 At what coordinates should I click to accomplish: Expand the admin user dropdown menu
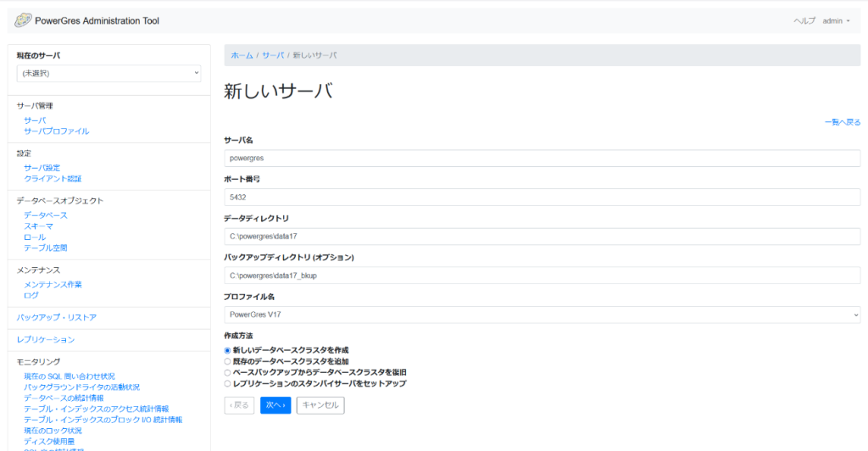(836, 21)
